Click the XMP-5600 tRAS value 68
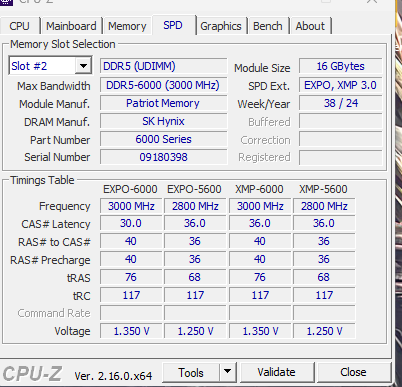The image size is (402, 387). [x=324, y=277]
